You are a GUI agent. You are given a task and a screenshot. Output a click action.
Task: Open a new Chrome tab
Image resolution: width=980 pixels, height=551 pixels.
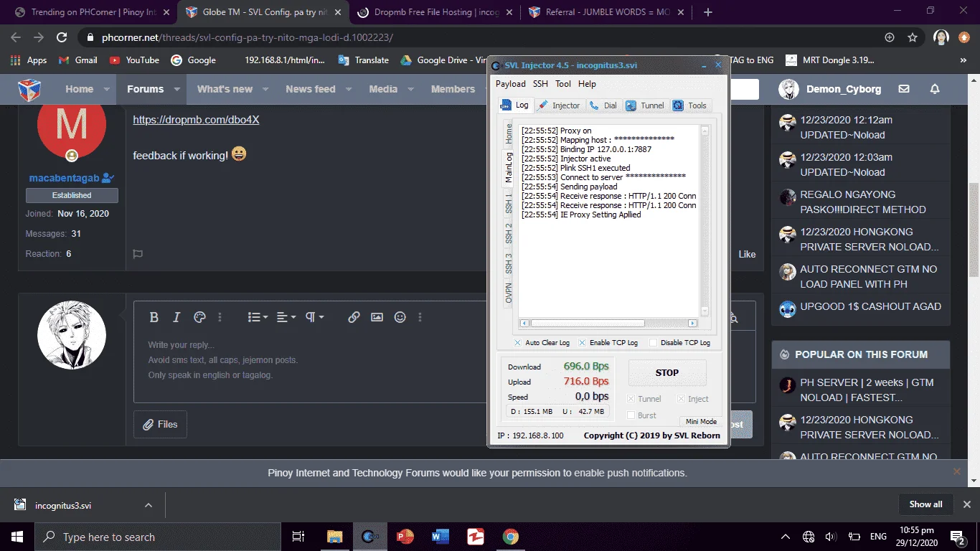pyautogui.click(x=708, y=12)
